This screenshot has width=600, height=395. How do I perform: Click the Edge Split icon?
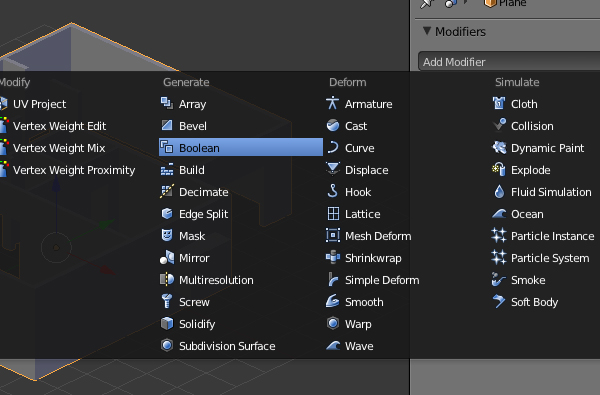167,214
